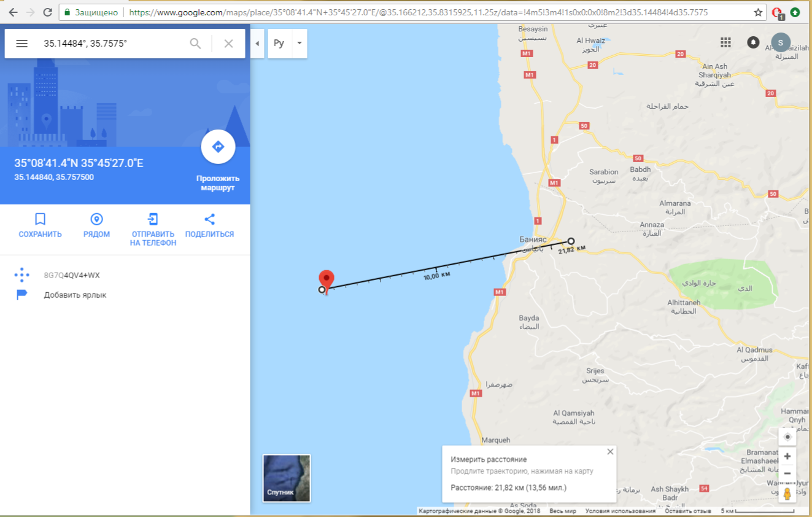Open the Условия использования link
Viewport: 812px width, 517px height.
pos(621,511)
